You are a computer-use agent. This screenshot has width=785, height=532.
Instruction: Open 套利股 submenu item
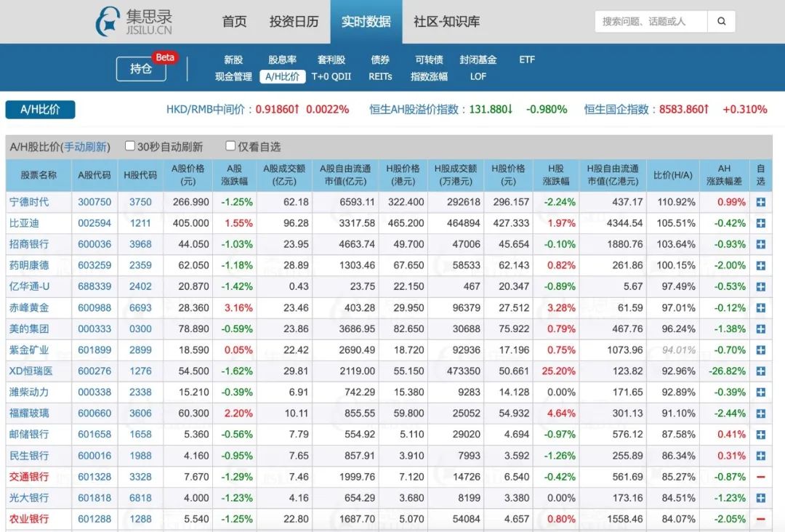pos(331,60)
